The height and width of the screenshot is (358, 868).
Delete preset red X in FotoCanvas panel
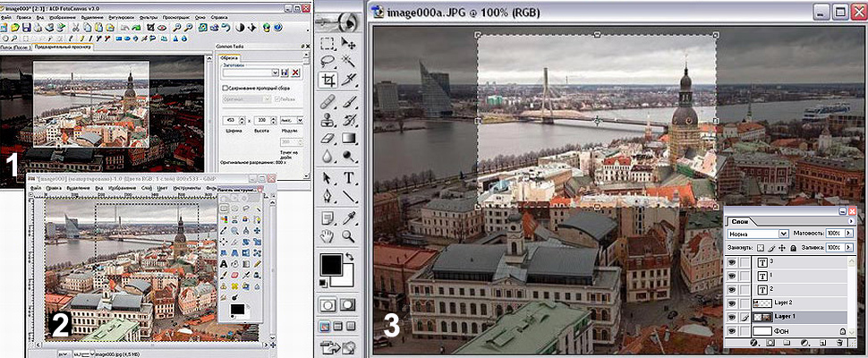pyautogui.click(x=295, y=72)
